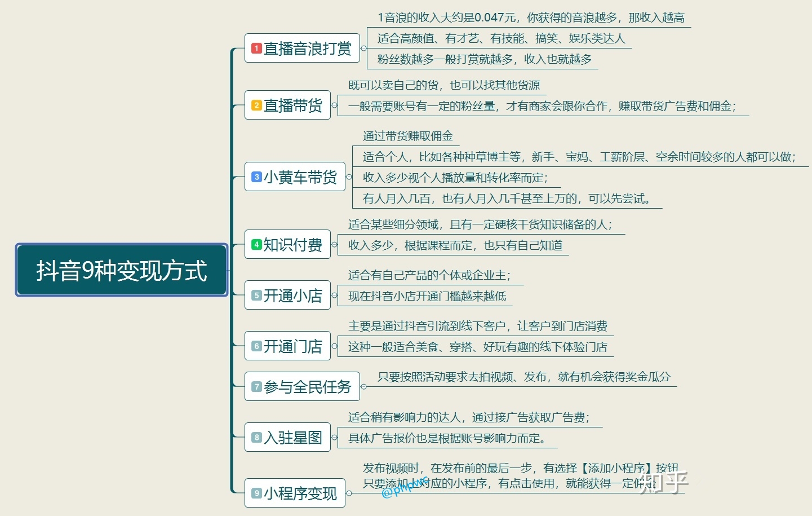Select subtopic 收入多少，根据课程而定
Screen dimensions: 812x516
(x=455, y=246)
